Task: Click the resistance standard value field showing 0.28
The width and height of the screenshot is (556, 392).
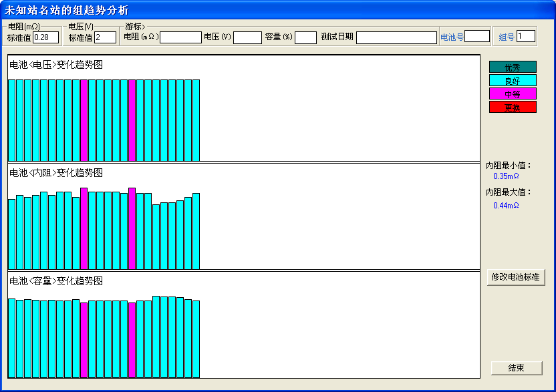Action: 45,37
